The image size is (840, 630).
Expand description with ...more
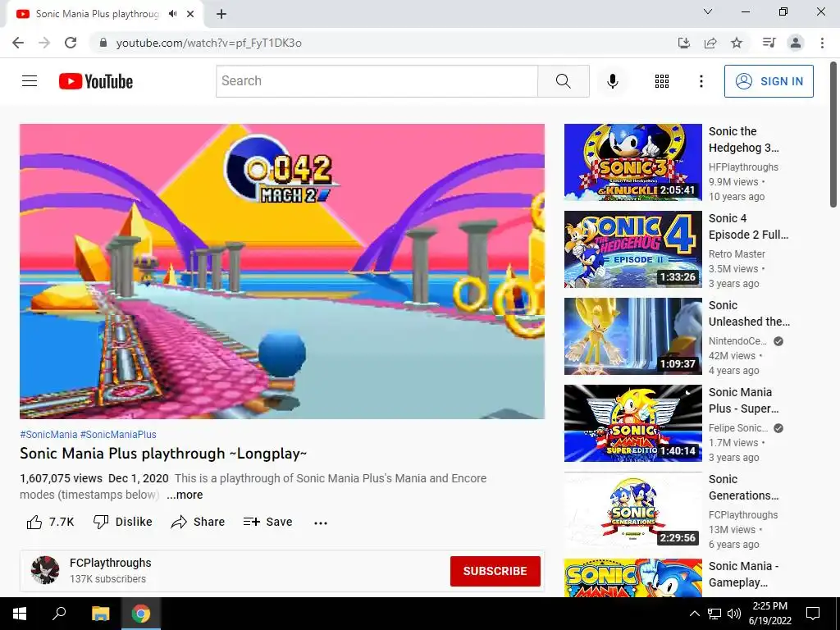pyautogui.click(x=185, y=495)
